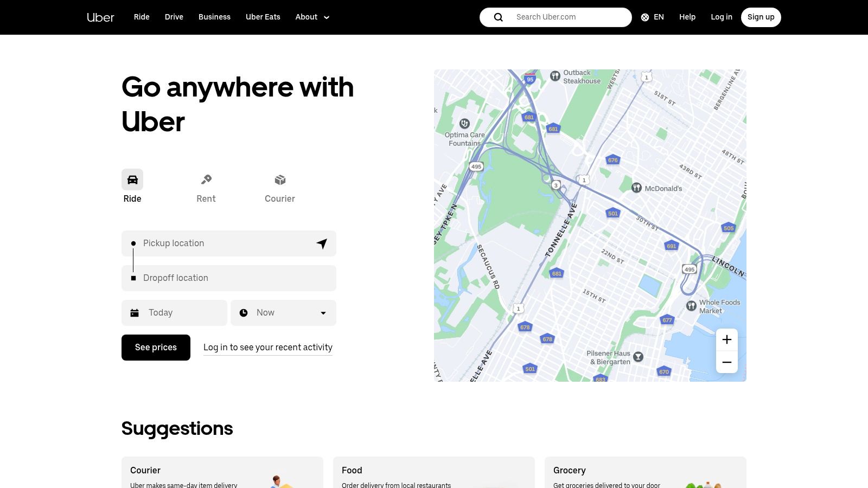Use the current location arrow icon
The image size is (868, 488).
pyautogui.click(x=321, y=243)
